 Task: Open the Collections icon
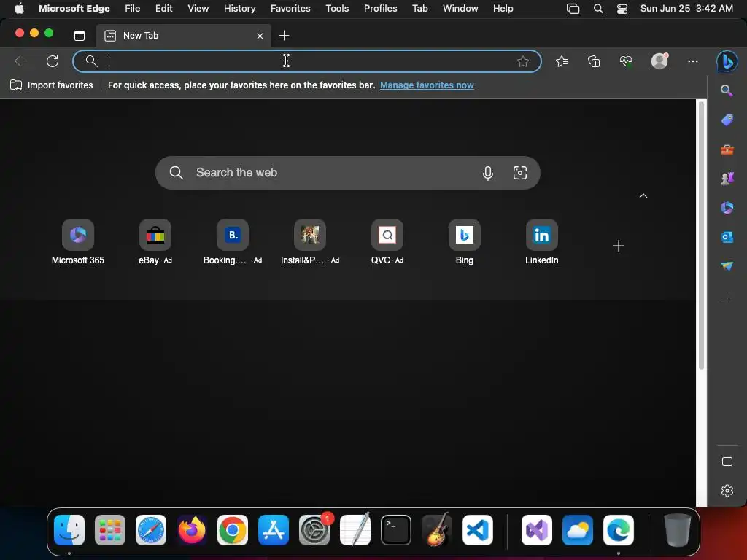point(594,61)
